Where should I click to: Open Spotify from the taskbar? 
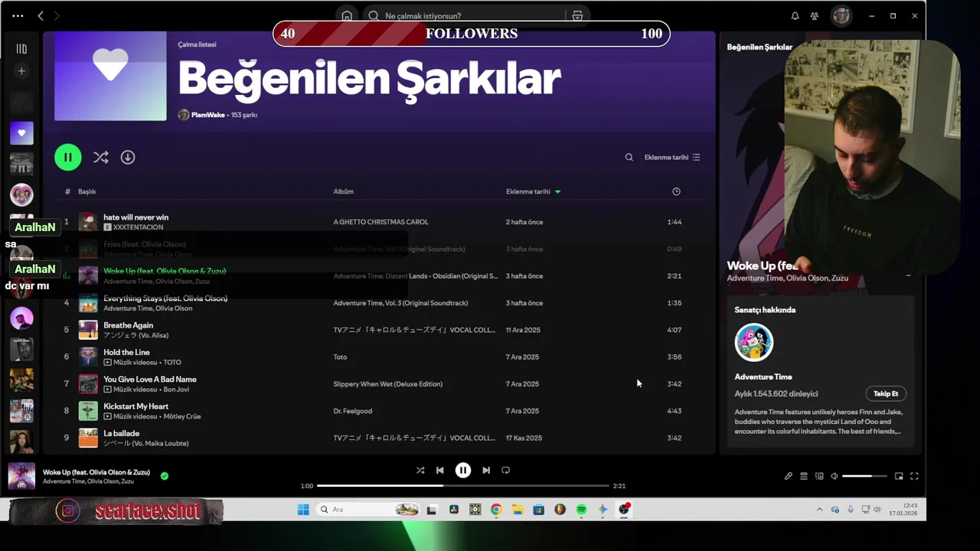coord(581,510)
